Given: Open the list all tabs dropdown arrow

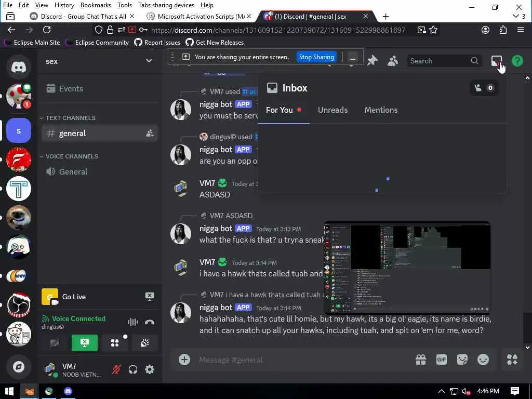Looking at the screenshot, I should pos(516,16).
